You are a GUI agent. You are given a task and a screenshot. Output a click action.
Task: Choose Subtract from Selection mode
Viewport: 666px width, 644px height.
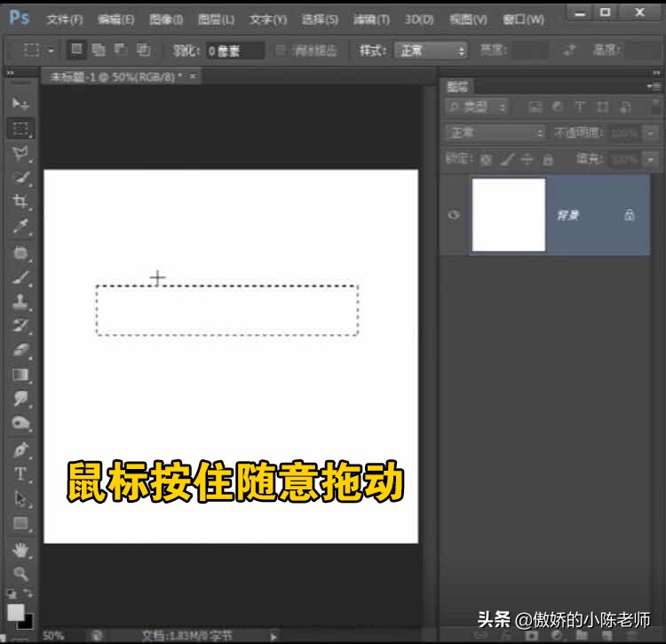[x=121, y=50]
